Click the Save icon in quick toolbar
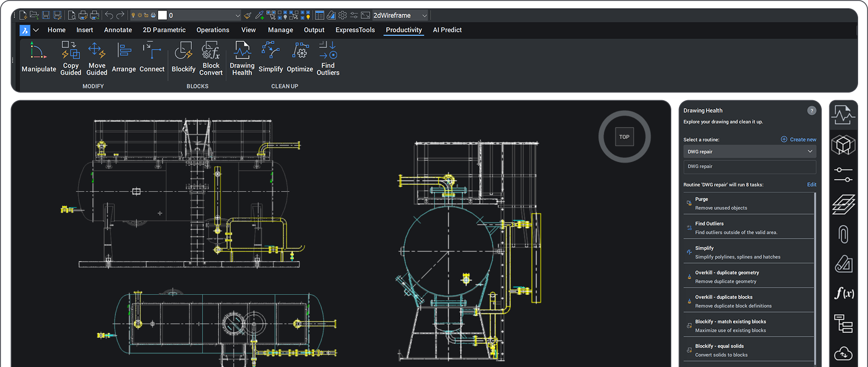Viewport: 868px width, 367px height. [x=46, y=15]
